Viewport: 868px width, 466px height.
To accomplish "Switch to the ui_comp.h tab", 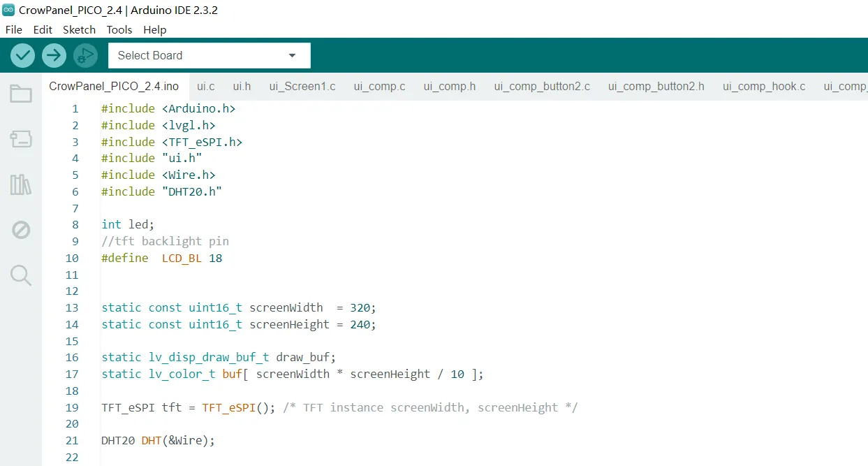I will click(450, 87).
